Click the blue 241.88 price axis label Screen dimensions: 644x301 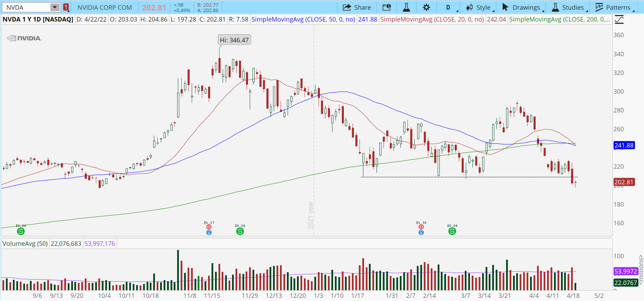pos(624,145)
